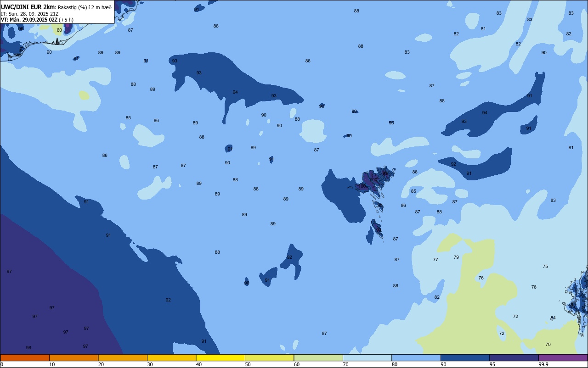The width and height of the screenshot is (588, 368).
Task: Click the 95–99.9 navy legend swatch
Action: (514, 357)
